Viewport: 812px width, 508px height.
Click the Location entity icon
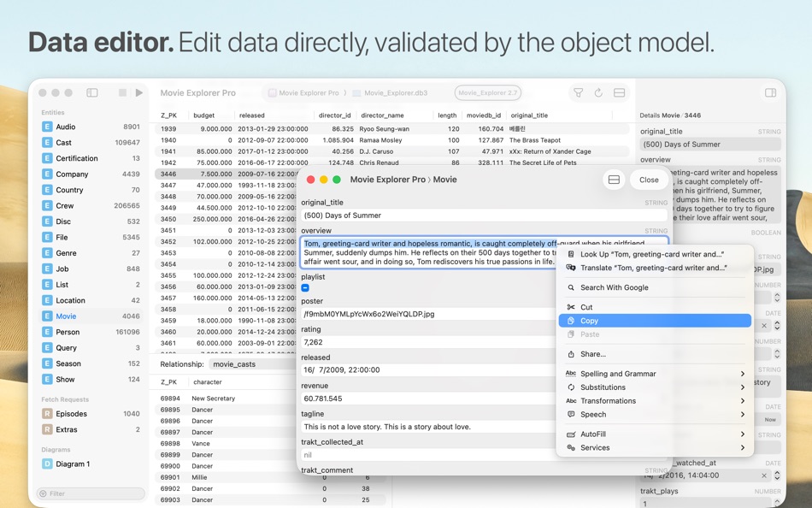point(47,301)
